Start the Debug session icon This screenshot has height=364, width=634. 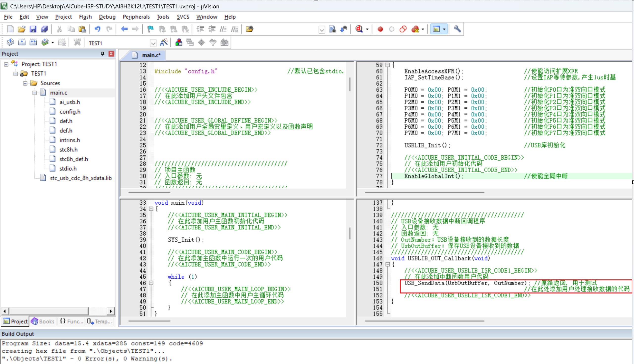tap(359, 29)
